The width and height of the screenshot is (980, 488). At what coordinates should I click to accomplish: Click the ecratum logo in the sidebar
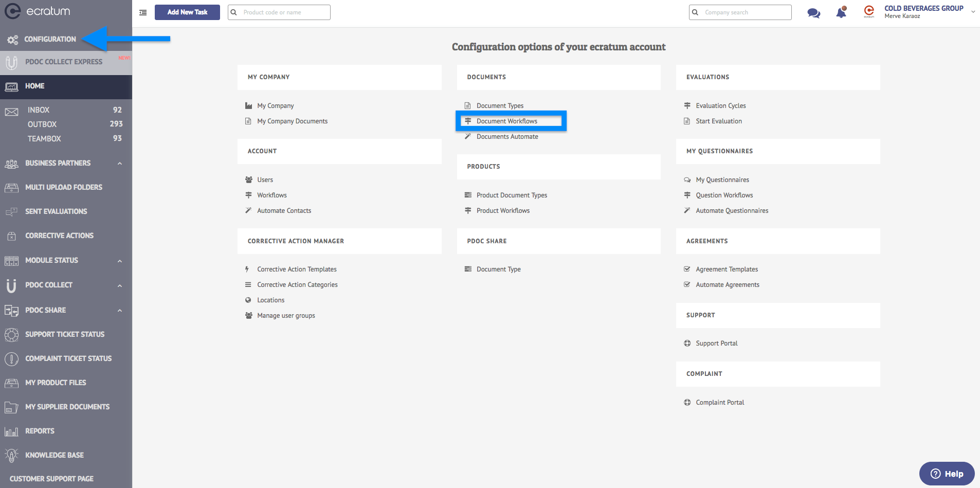click(38, 11)
